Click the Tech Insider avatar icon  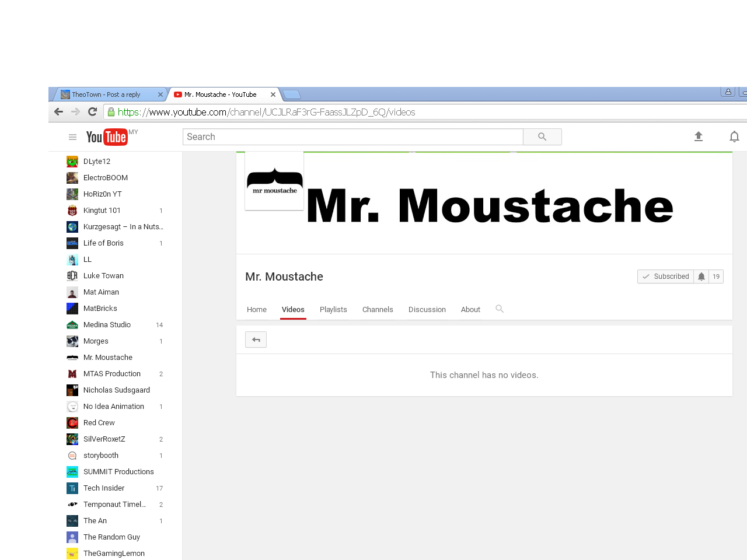coord(72,488)
